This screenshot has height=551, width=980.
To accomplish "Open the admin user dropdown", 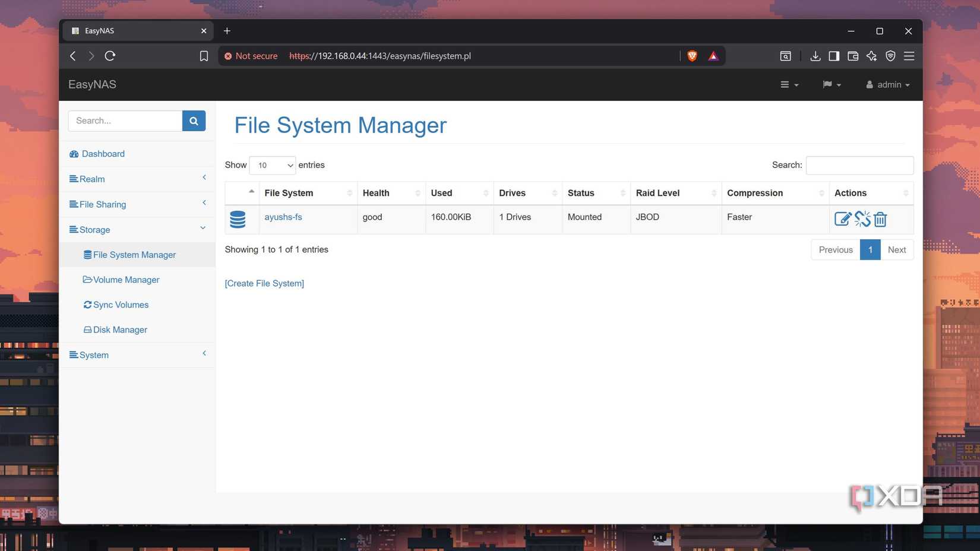I will click(x=888, y=85).
